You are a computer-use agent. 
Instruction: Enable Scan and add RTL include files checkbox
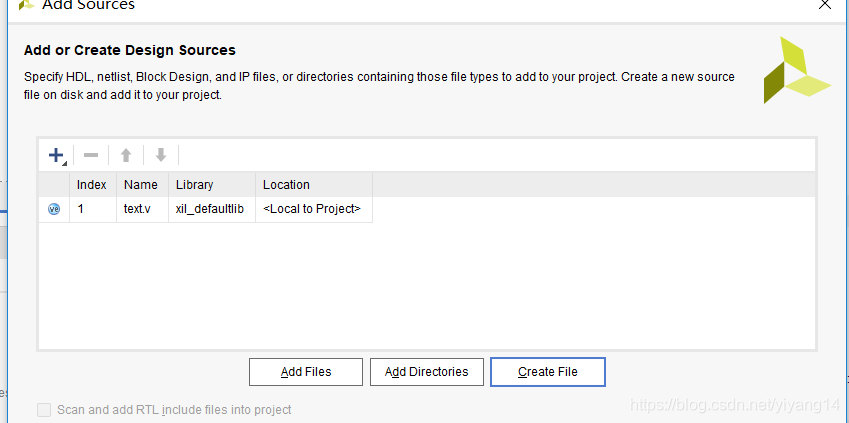pos(44,410)
